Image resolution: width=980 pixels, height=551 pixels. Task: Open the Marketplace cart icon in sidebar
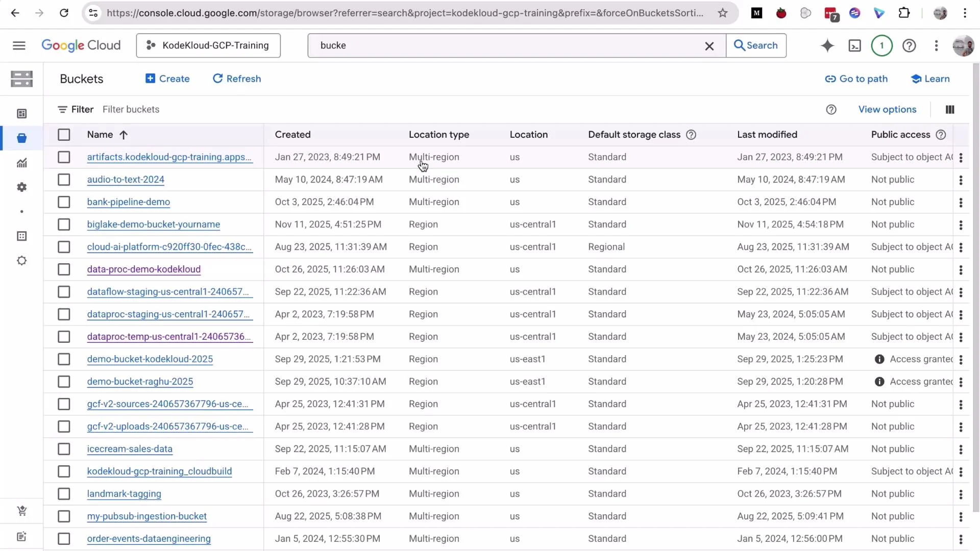point(21,511)
